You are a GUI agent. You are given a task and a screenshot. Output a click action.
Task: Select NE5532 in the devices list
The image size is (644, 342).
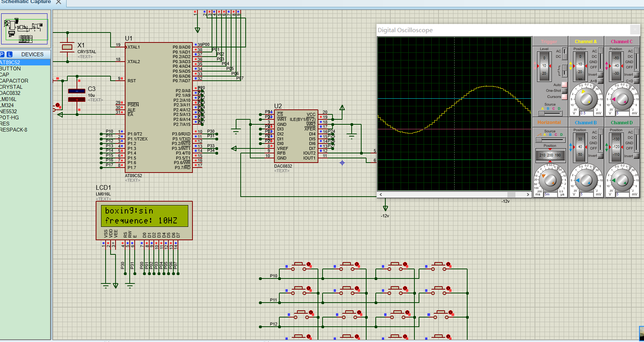(25, 111)
